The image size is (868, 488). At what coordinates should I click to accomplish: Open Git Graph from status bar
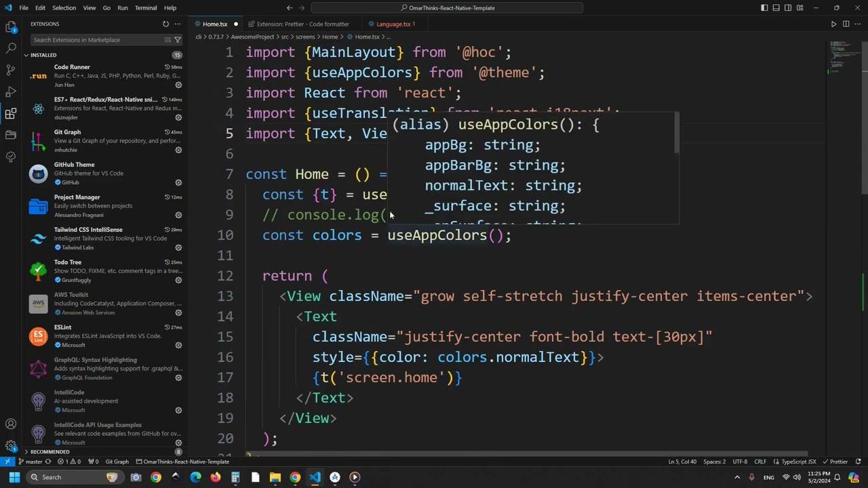click(x=117, y=462)
